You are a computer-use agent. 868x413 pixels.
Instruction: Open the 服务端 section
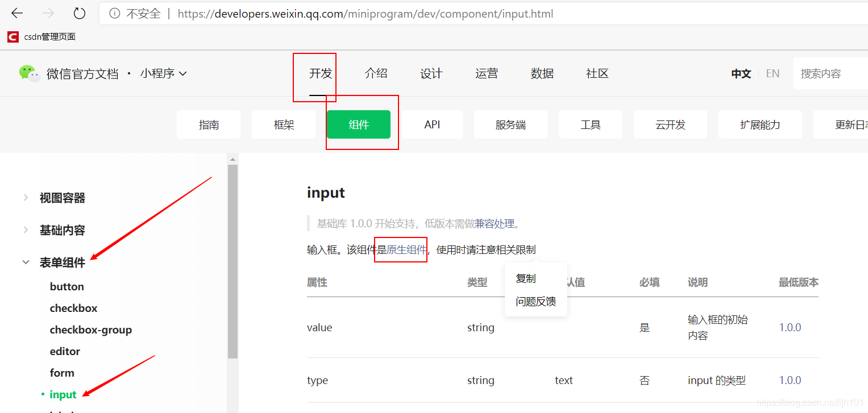pyautogui.click(x=510, y=124)
